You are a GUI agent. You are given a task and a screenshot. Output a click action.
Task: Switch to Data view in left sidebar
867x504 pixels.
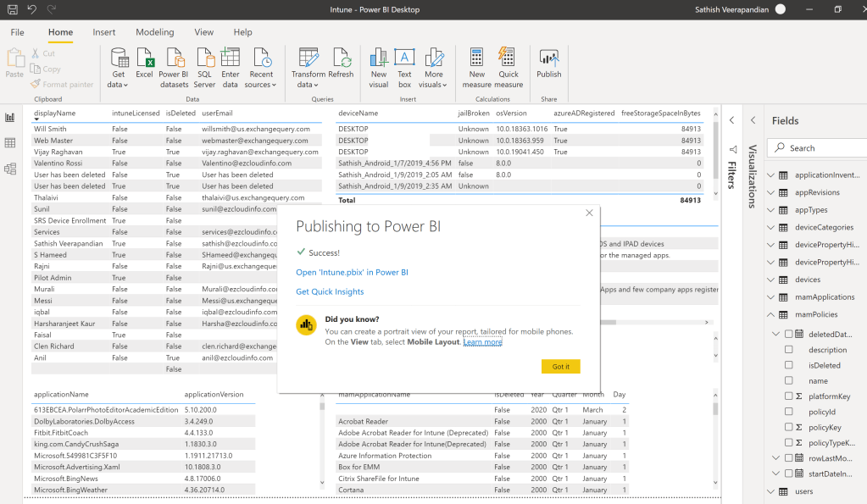pyautogui.click(x=11, y=143)
